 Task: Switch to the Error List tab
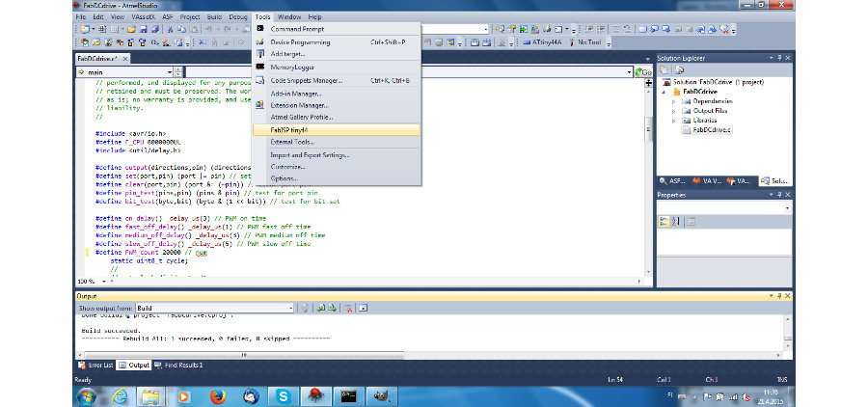click(95, 365)
